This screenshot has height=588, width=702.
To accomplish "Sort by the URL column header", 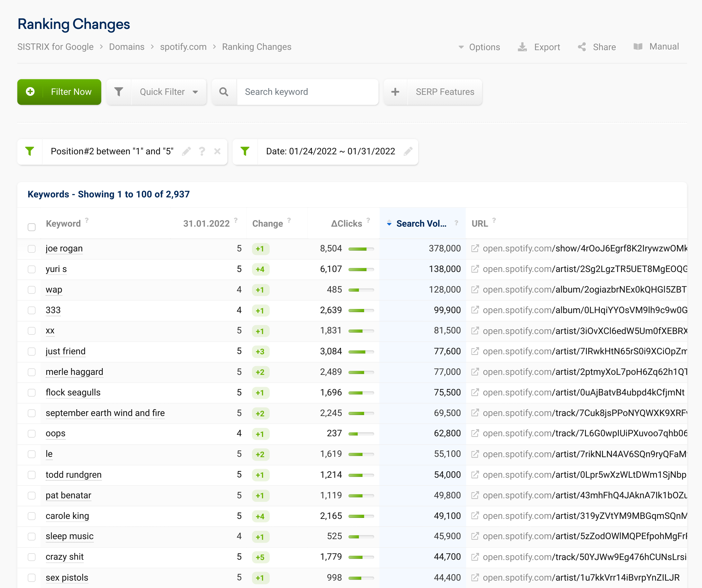I will (x=480, y=224).
